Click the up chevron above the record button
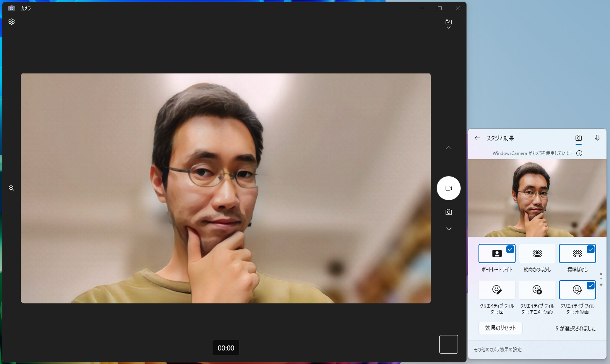 [449, 148]
